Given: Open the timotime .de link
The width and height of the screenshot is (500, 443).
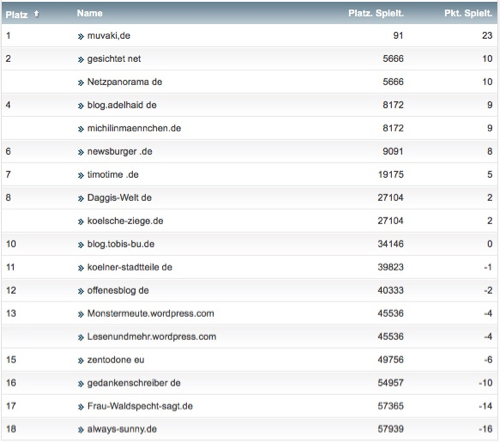Looking at the screenshot, I should (113, 174).
